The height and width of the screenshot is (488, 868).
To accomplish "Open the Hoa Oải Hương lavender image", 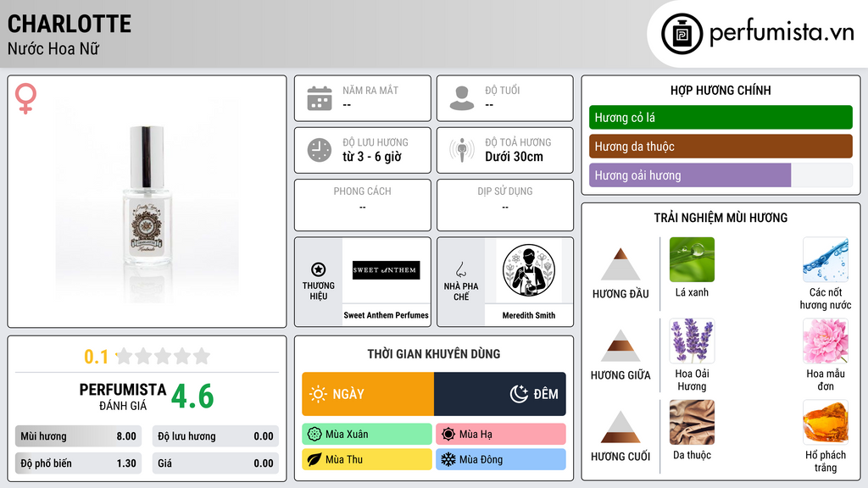I will pyautogui.click(x=692, y=341).
